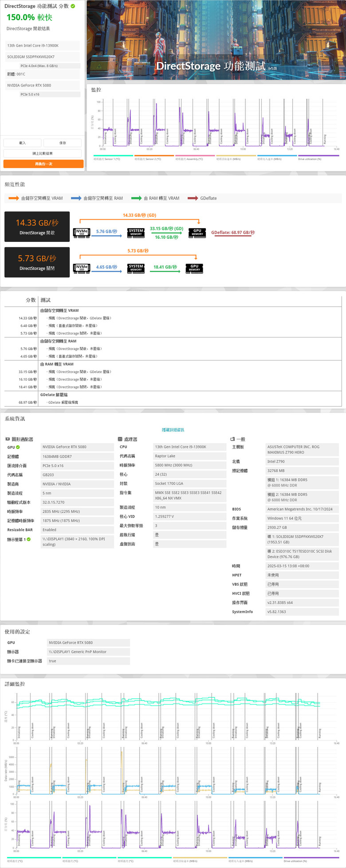Viewport: 346px width, 868px height.
Task: Click \\.\DISPLAY1 Generic PnP Monitor value
Action: [88, 652]
